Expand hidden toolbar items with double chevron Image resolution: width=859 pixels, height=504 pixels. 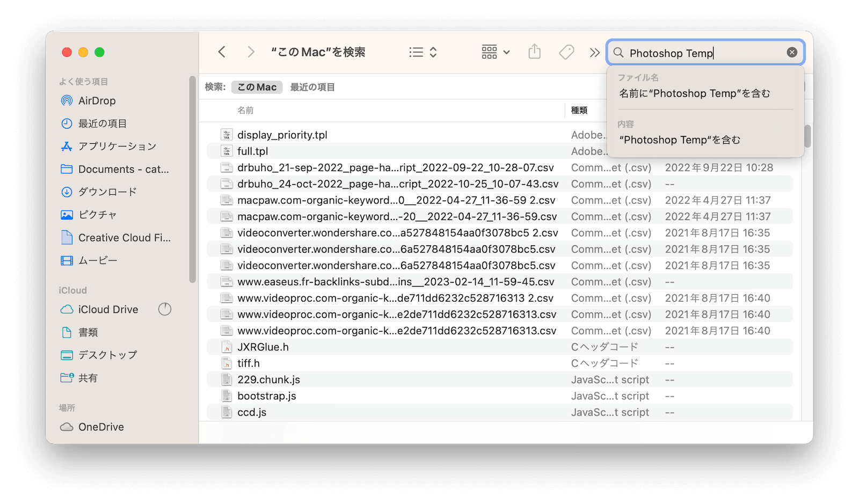click(x=594, y=53)
